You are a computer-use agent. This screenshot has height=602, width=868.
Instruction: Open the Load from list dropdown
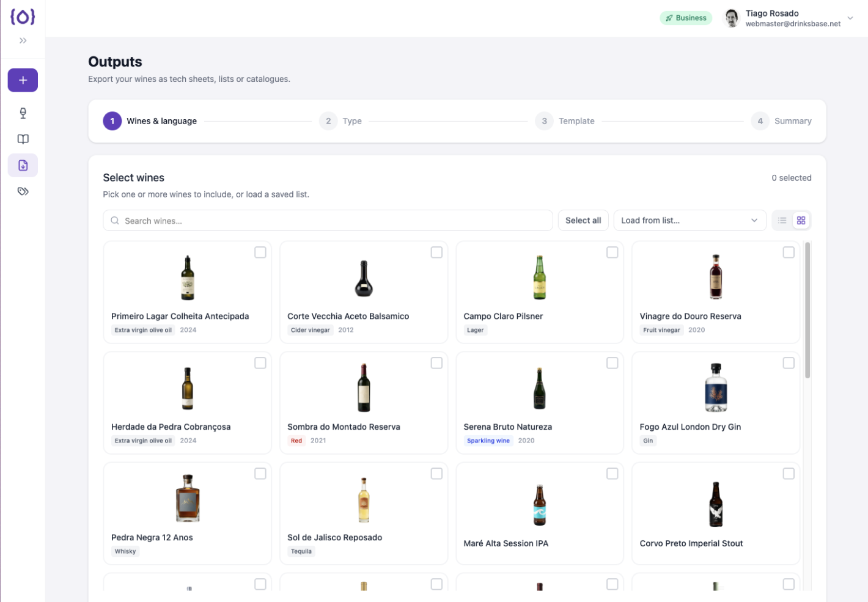(690, 221)
